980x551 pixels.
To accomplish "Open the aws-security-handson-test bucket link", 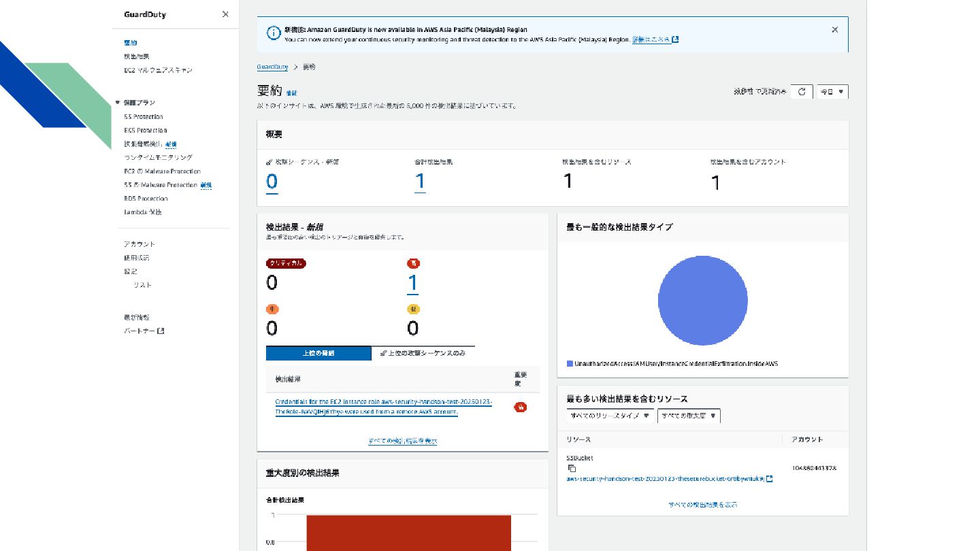I will (x=666, y=479).
